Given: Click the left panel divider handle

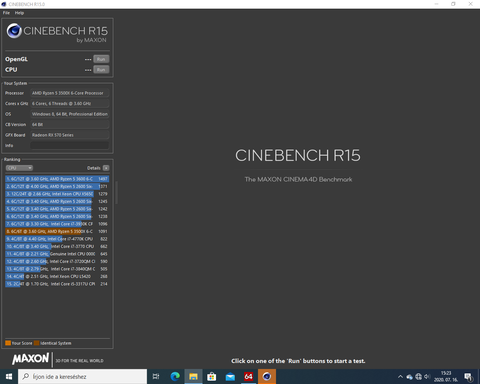Looking at the screenshot, I should click(x=116, y=193).
